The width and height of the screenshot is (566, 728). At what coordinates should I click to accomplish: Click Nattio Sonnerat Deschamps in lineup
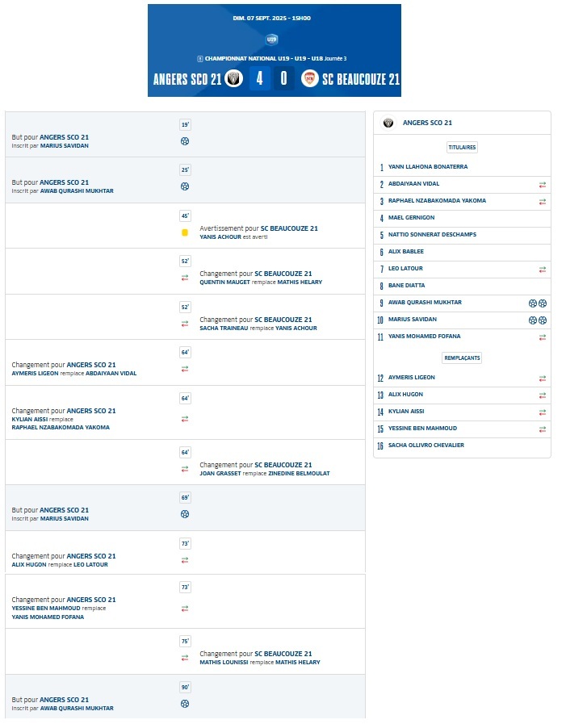(x=432, y=235)
